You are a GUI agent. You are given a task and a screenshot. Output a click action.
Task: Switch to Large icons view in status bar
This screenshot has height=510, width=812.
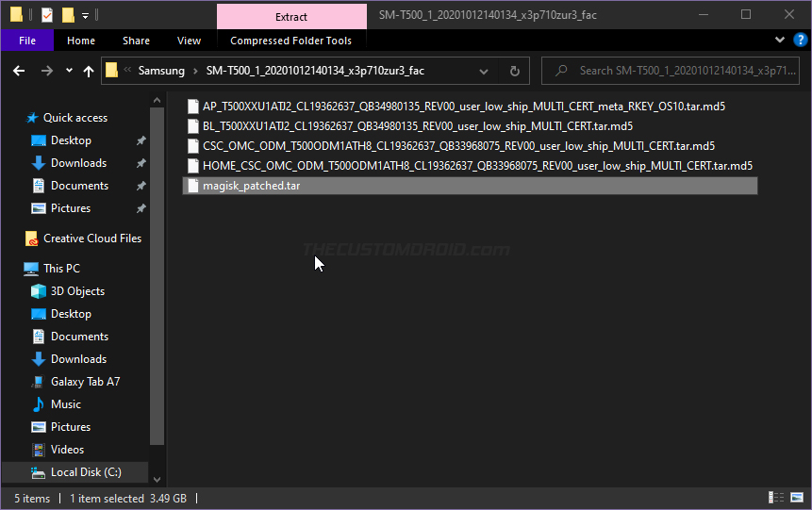click(797, 498)
